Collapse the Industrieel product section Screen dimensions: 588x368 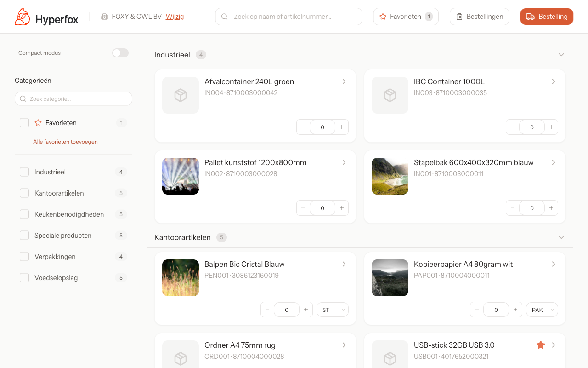[x=561, y=55]
